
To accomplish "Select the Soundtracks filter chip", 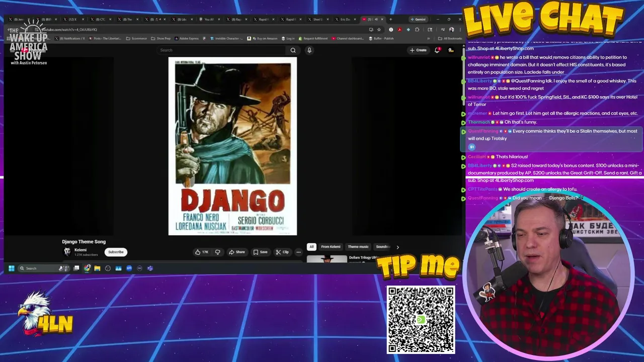I will click(x=383, y=247).
